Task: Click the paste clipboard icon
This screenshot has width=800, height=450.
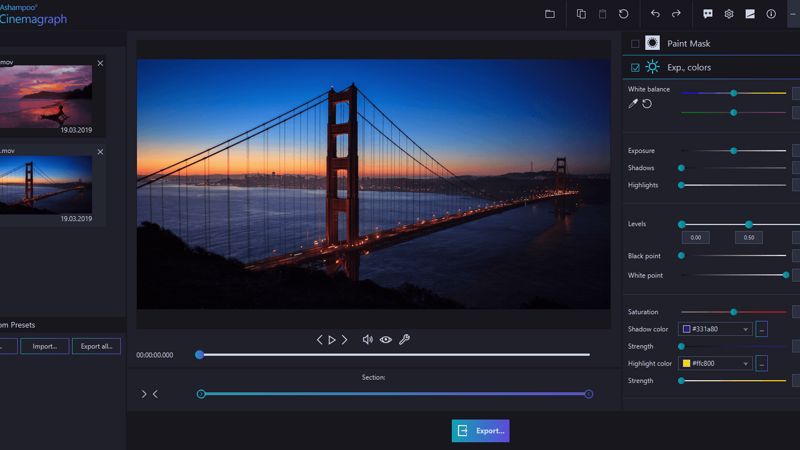Action: (x=603, y=14)
